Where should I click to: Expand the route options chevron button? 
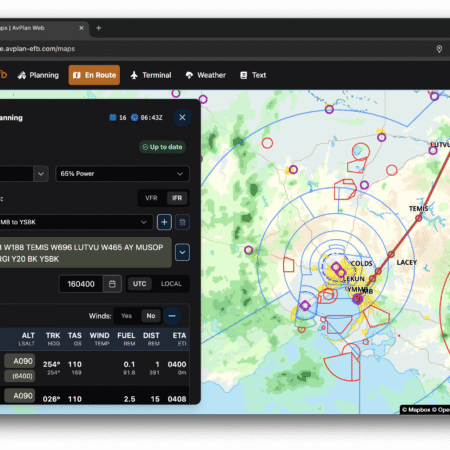click(x=182, y=252)
